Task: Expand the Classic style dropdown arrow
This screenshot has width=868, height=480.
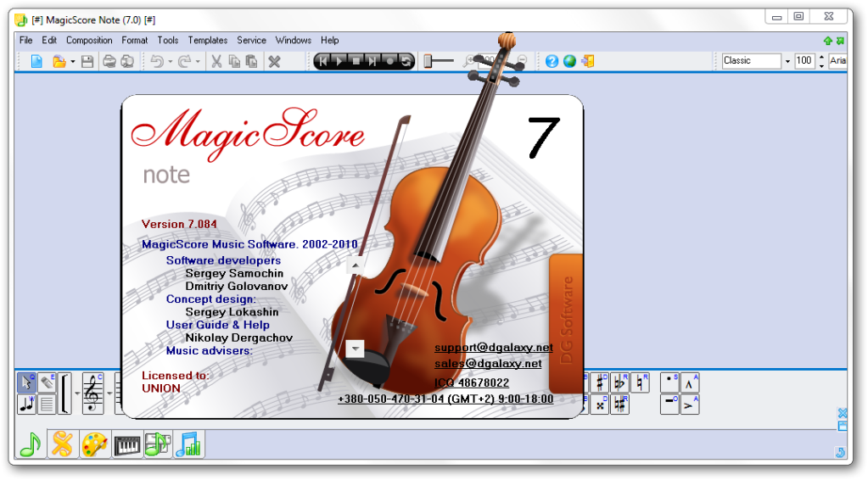Action: (787, 61)
